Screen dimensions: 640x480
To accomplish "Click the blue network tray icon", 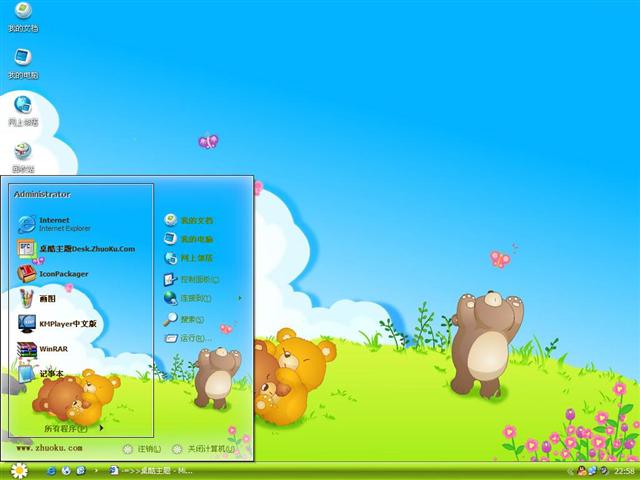I will tap(592, 471).
